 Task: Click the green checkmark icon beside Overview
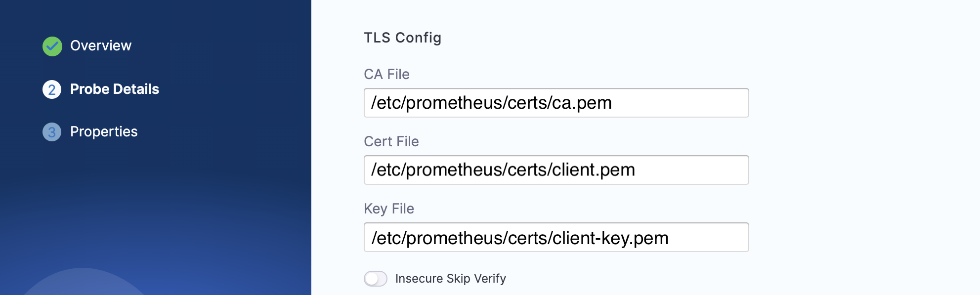(52, 46)
